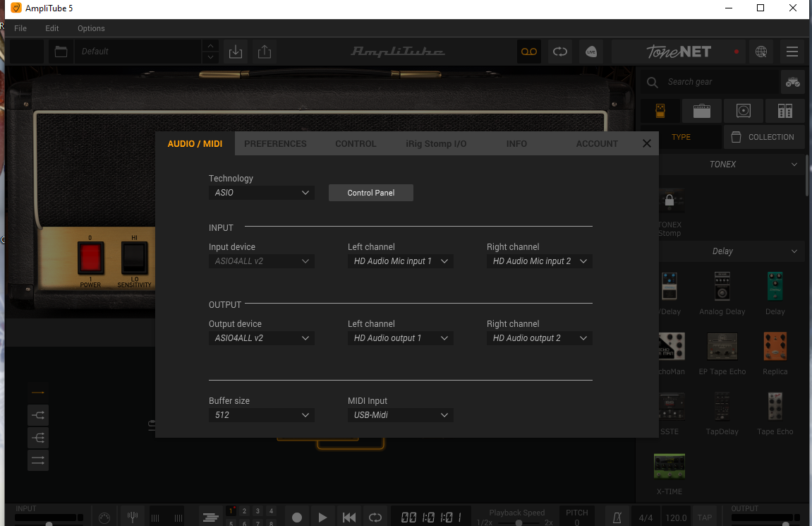This screenshot has height=526, width=812.
Task: Toggle the metronome icon
Action: (617, 518)
